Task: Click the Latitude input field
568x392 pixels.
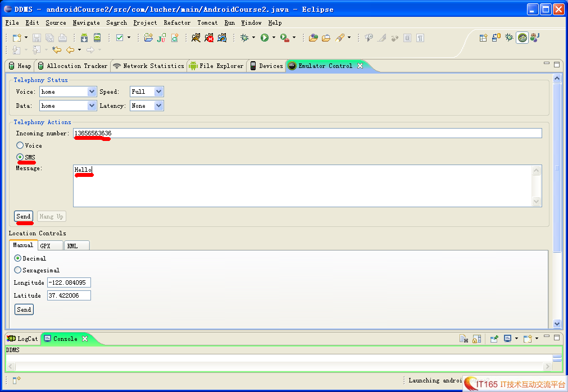Action: [69, 295]
